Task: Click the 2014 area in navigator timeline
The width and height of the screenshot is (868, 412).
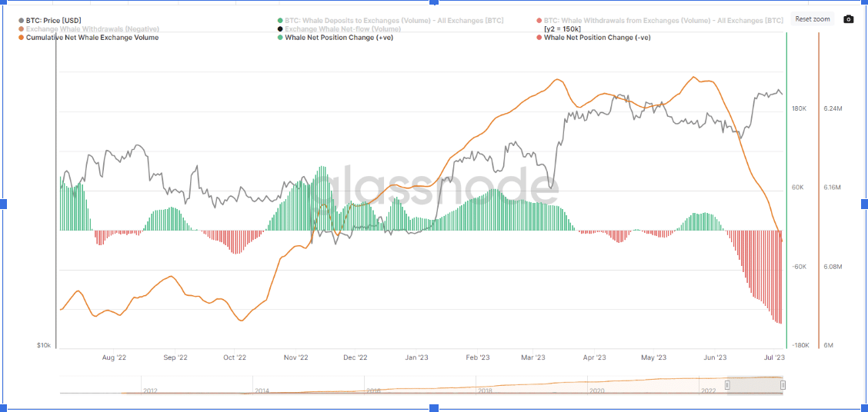Action: pyautogui.click(x=262, y=390)
